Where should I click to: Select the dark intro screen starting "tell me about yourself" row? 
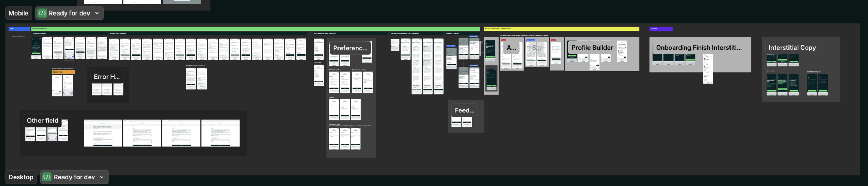pos(36,48)
